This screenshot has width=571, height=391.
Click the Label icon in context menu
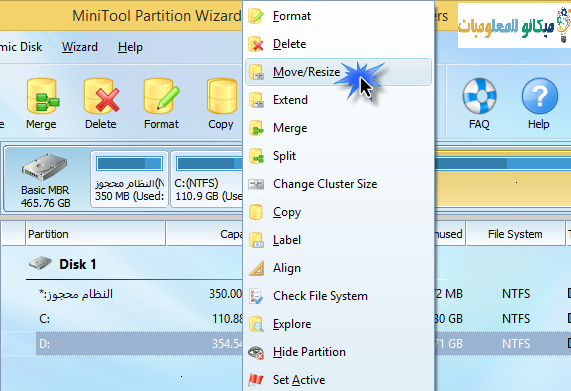tap(256, 240)
